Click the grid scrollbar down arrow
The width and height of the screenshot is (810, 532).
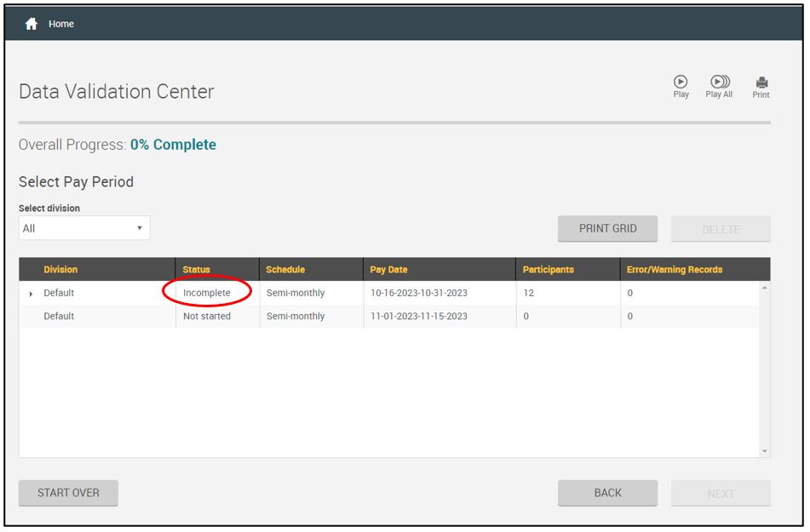point(764,451)
